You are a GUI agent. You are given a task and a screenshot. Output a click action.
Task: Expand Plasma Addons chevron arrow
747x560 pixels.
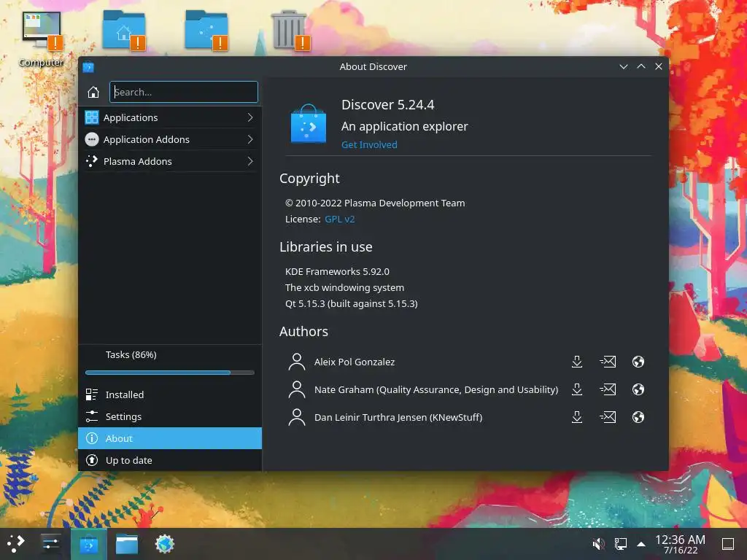(250, 161)
